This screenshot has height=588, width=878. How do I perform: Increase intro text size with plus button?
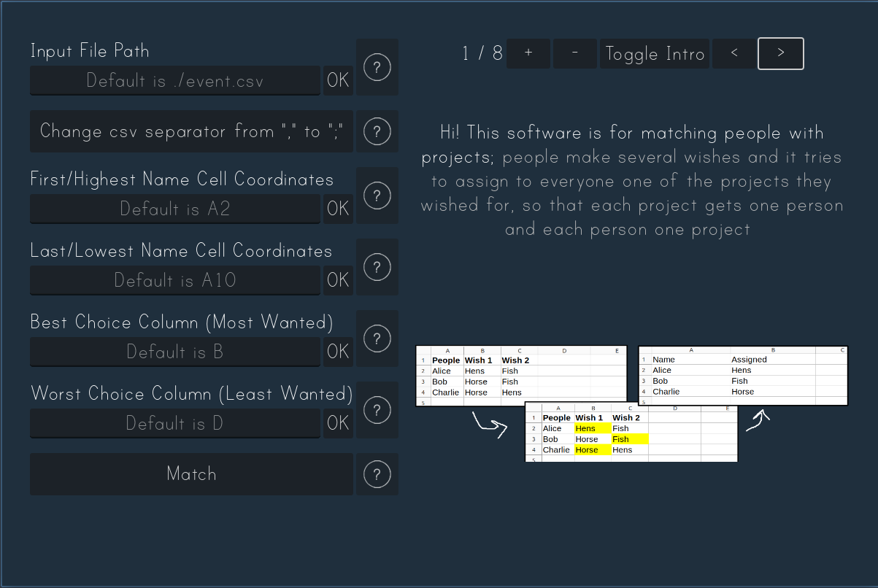click(528, 53)
